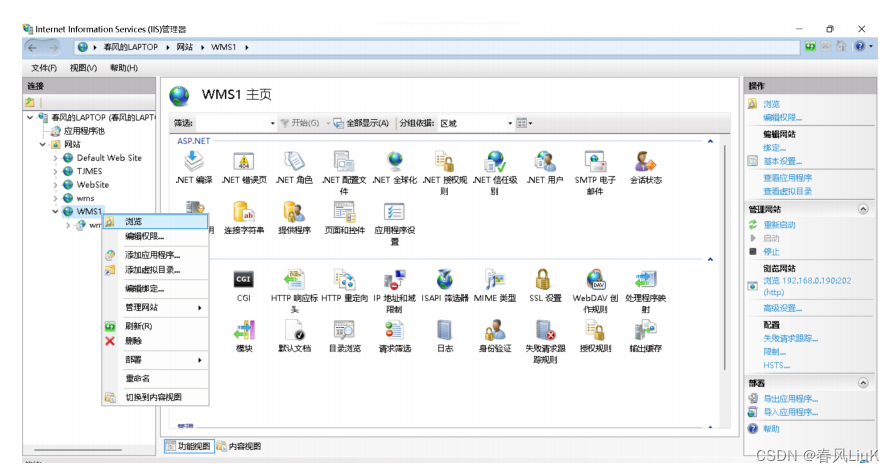Choose 添加应用程序... in the context menu
Screen dimensions: 895x472
pyautogui.click(x=155, y=255)
